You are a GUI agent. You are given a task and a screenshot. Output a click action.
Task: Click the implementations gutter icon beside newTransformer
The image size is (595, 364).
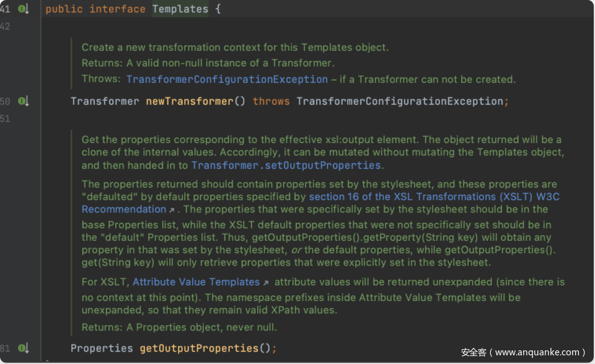pyautogui.click(x=24, y=101)
